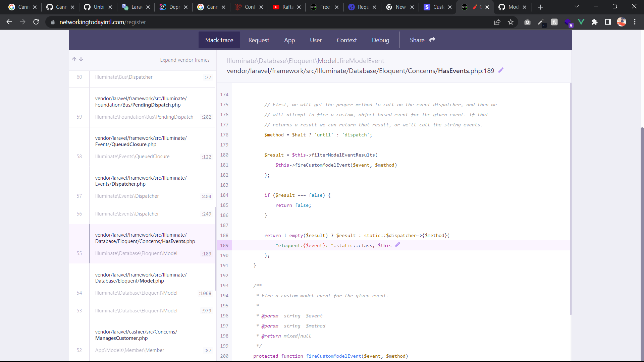Open the color-picker eyedropper extension

click(x=541, y=22)
